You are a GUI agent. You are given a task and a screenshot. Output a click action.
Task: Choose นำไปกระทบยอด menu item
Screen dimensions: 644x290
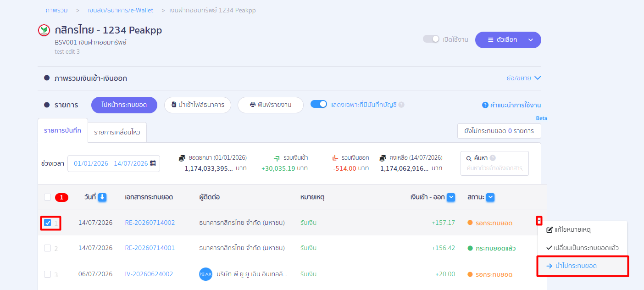pos(583,266)
